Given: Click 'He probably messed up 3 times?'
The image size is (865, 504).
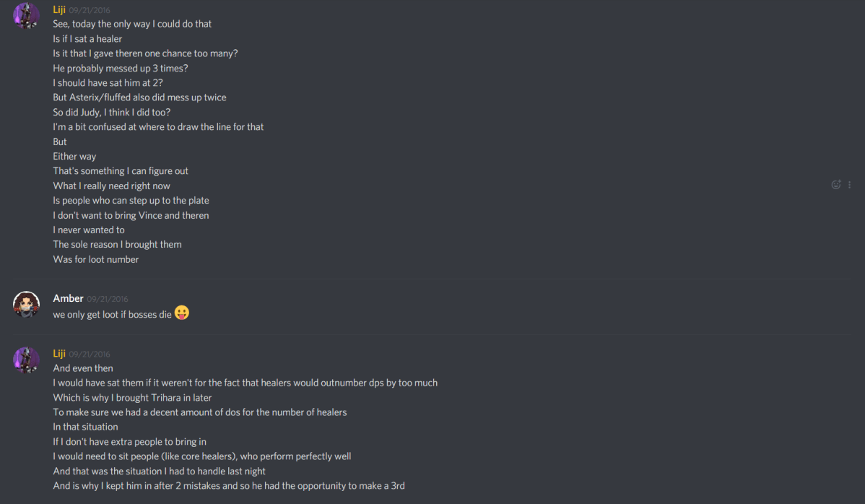Looking at the screenshot, I should (120, 68).
